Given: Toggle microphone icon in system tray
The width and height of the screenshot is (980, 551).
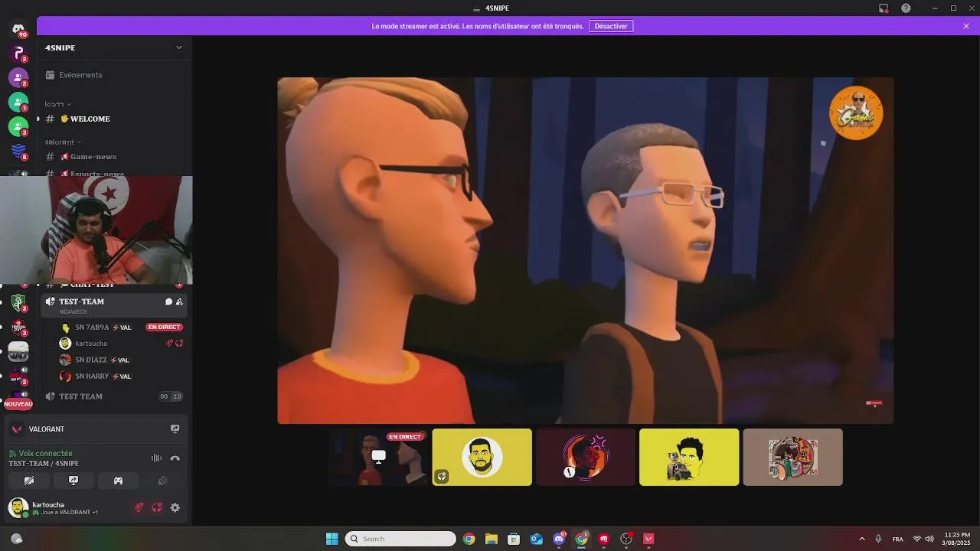Looking at the screenshot, I should click(x=878, y=539).
